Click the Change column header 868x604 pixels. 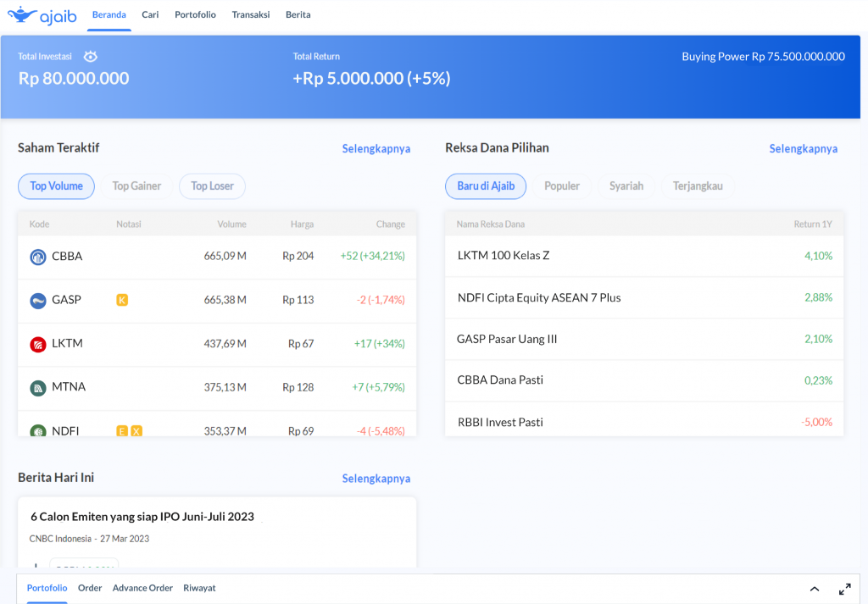[x=391, y=224]
